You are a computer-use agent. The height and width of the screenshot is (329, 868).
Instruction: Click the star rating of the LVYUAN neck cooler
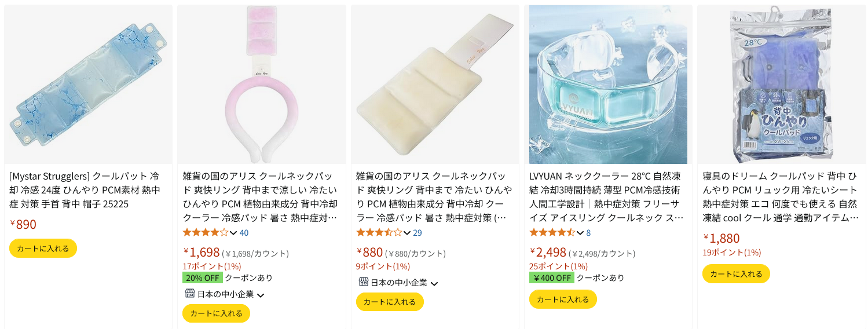[552, 233]
